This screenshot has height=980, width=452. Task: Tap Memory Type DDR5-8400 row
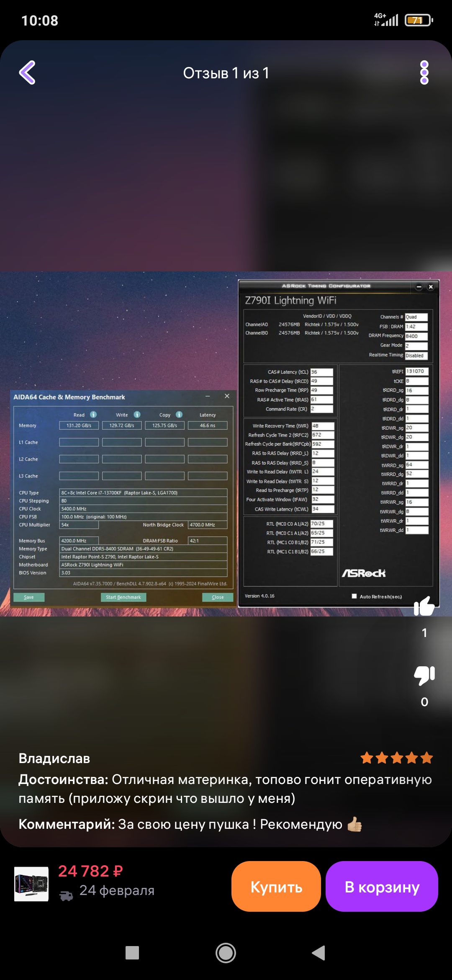(143, 549)
